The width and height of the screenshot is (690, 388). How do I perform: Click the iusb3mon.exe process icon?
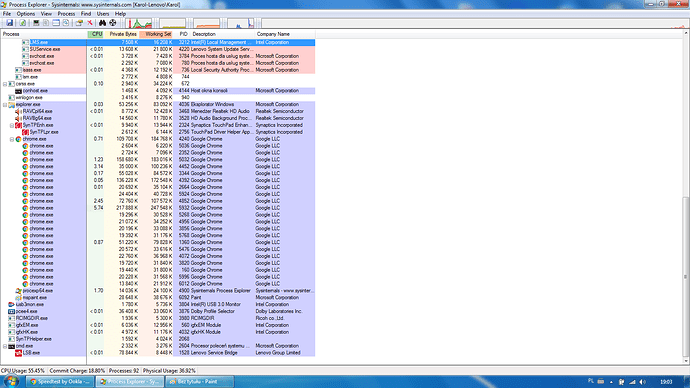[x=11, y=304]
